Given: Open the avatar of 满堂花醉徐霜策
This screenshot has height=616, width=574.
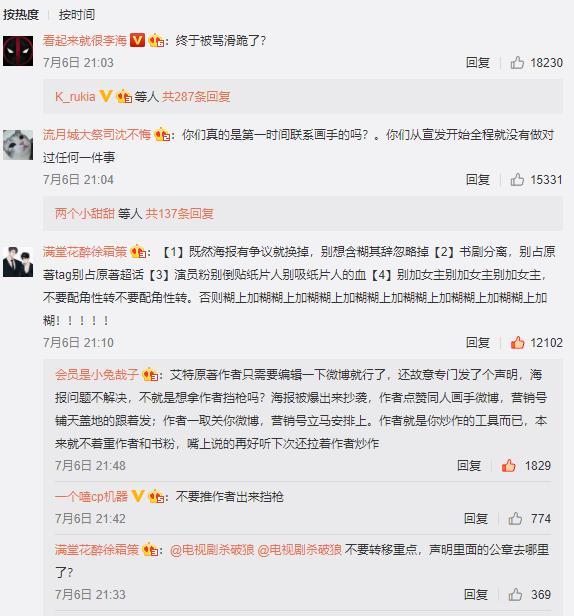Looking at the screenshot, I should click(18, 262).
